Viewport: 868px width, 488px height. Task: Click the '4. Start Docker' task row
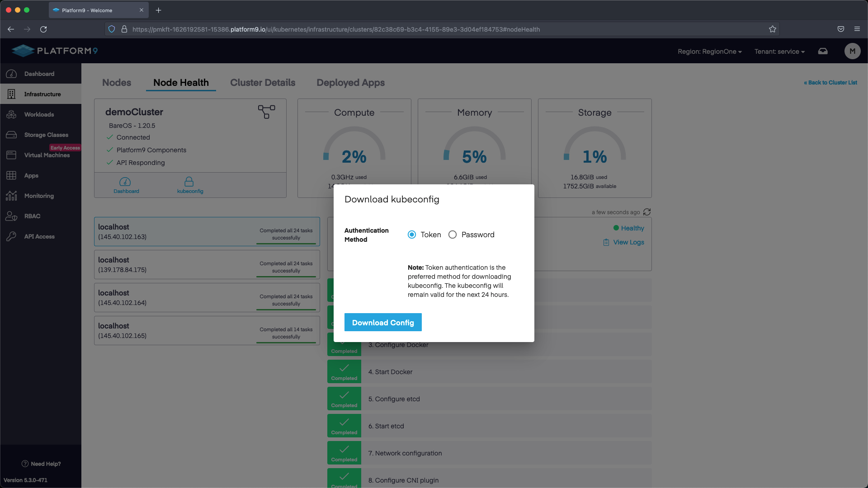tap(490, 371)
